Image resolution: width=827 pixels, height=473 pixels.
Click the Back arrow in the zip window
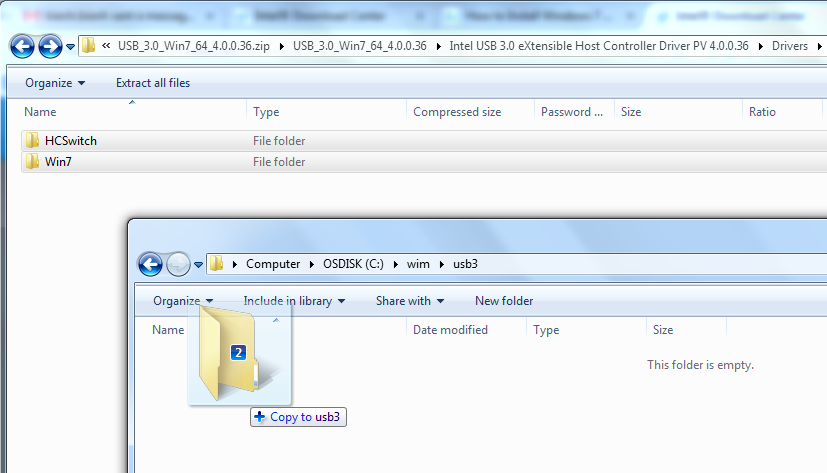point(22,46)
